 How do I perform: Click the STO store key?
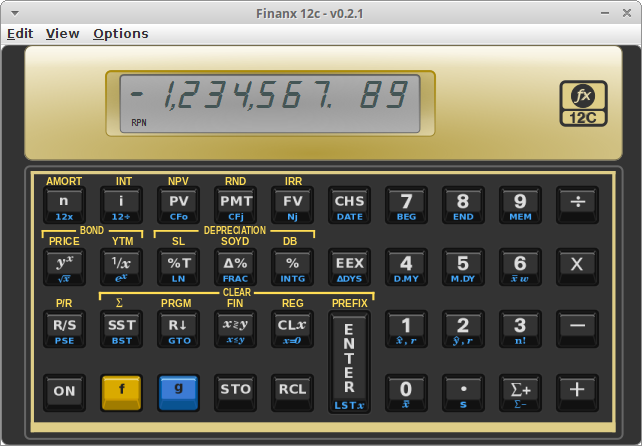[x=235, y=393]
